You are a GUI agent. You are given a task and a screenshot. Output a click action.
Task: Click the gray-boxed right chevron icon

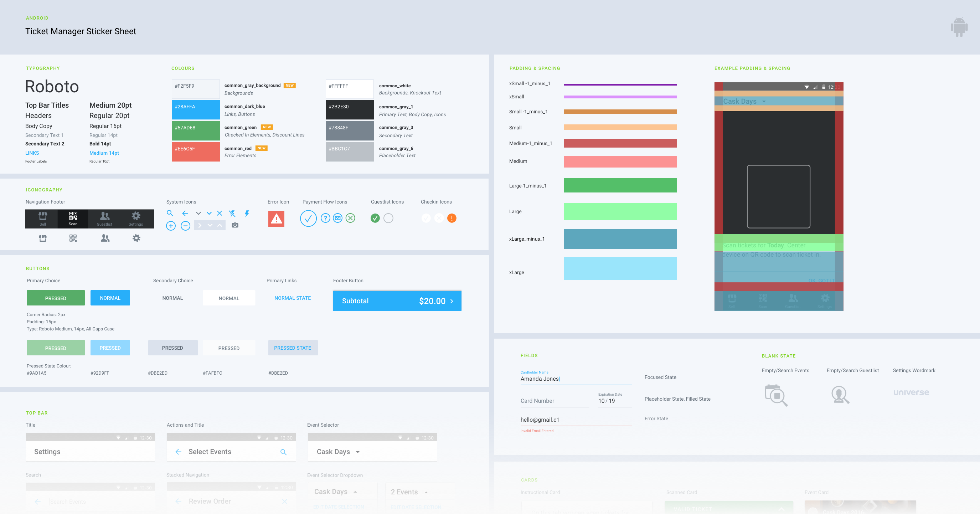click(200, 225)
